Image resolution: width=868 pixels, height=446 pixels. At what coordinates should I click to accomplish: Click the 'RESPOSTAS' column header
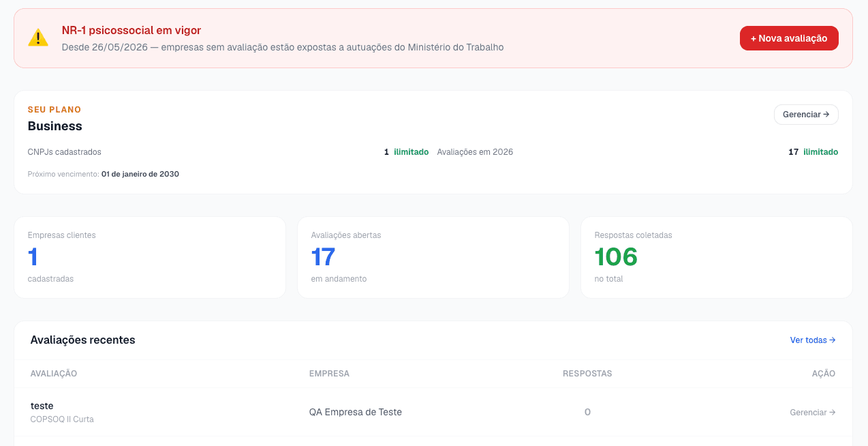pos(587,374)
